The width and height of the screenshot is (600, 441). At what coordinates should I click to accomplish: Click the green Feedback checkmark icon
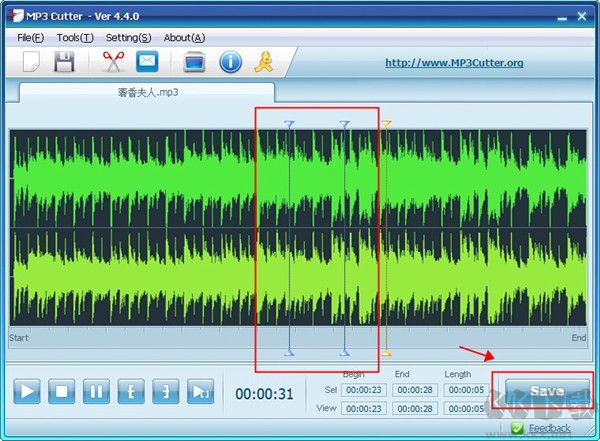517,428
